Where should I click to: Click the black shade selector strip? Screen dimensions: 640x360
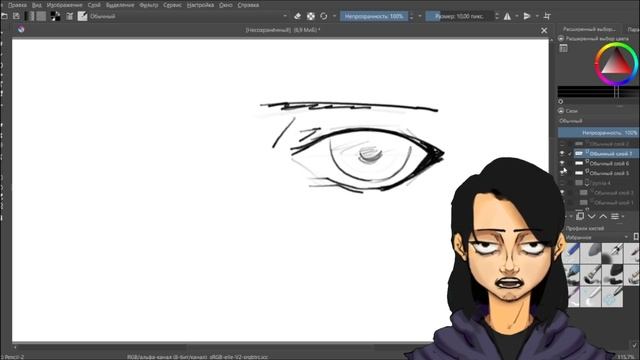point(598,92)
